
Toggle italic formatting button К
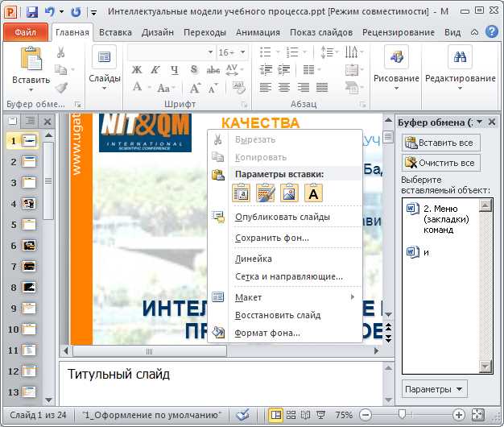155,69
